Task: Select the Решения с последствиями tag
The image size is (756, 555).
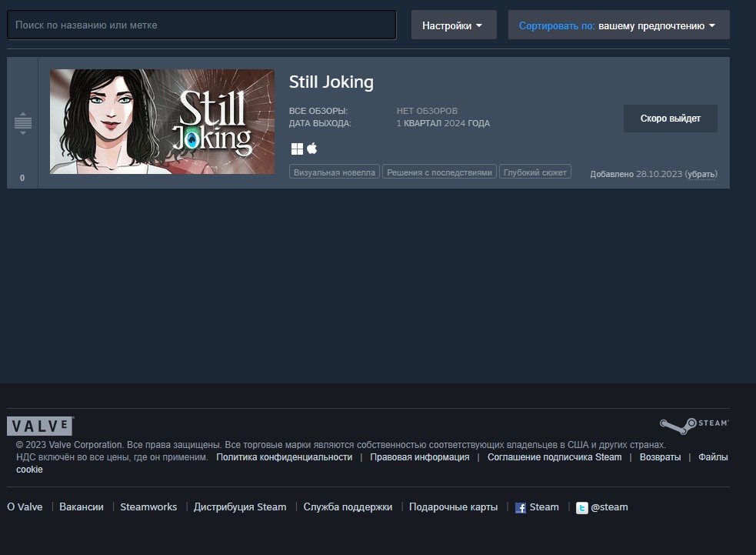Action: click(x=439, y=172)
